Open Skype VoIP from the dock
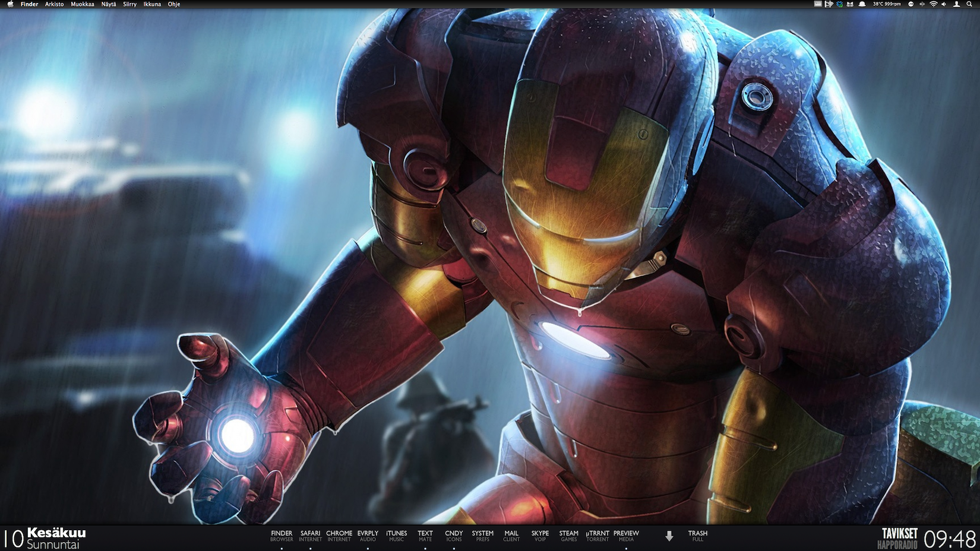This screenshot has width=980, height=551. (540, 536)
